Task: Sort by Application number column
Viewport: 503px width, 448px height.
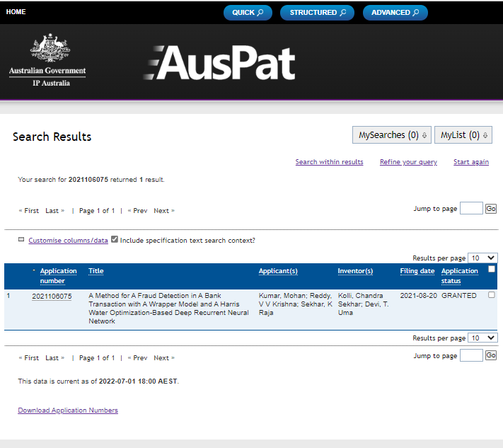Action: 59,276
